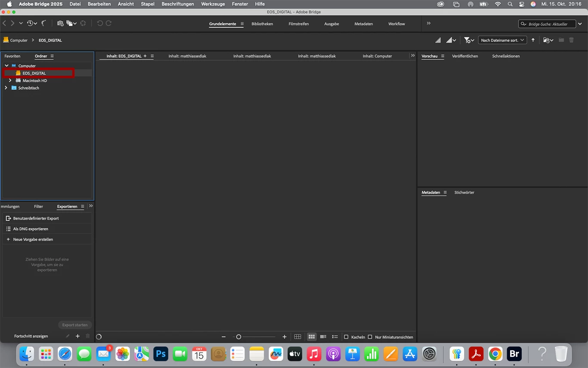Switch to details view icon
This screenshot has width=588, height=368.
(x=323, y=337)
